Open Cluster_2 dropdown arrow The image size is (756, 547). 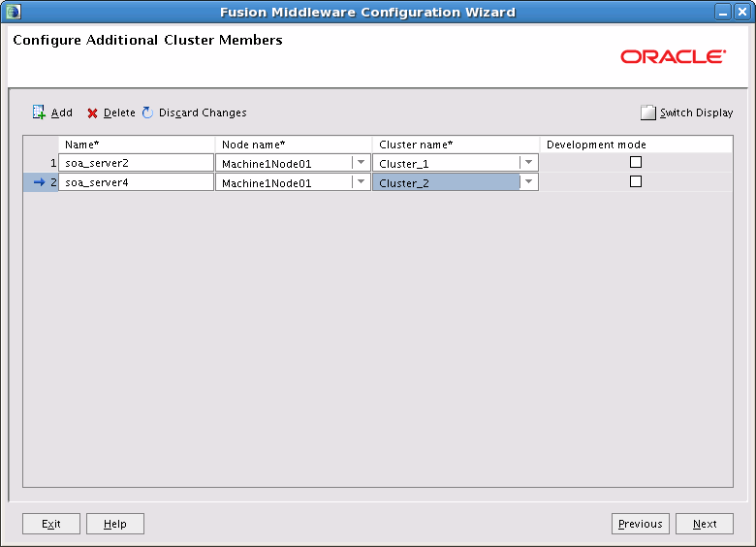[x=529, y=182]
